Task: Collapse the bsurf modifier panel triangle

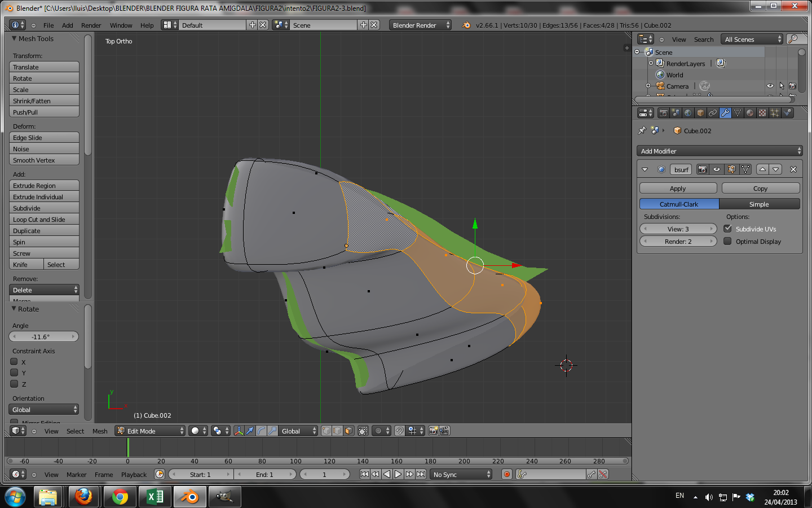Action: point(645,169)
